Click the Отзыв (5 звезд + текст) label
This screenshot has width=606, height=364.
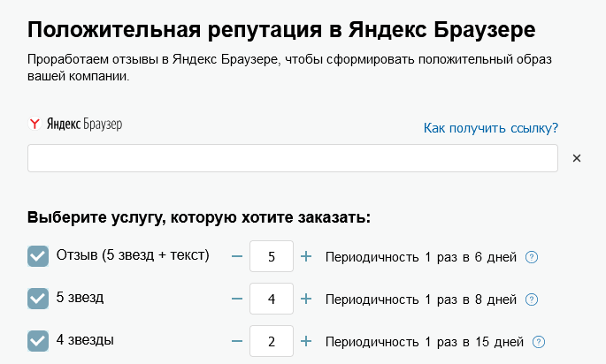(x=133, y=255)
